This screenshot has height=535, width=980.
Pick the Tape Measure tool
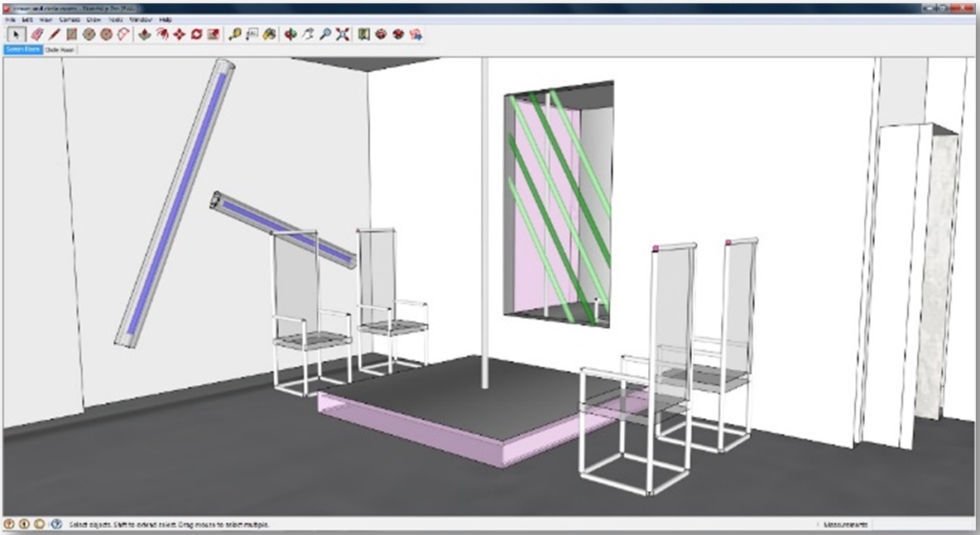pyautogui.click(x=235, y=35)
